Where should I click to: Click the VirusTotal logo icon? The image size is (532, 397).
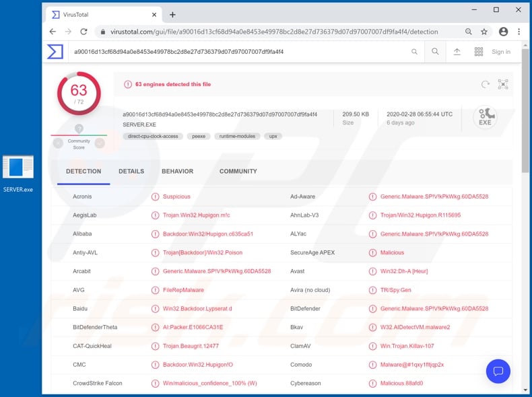55,52
